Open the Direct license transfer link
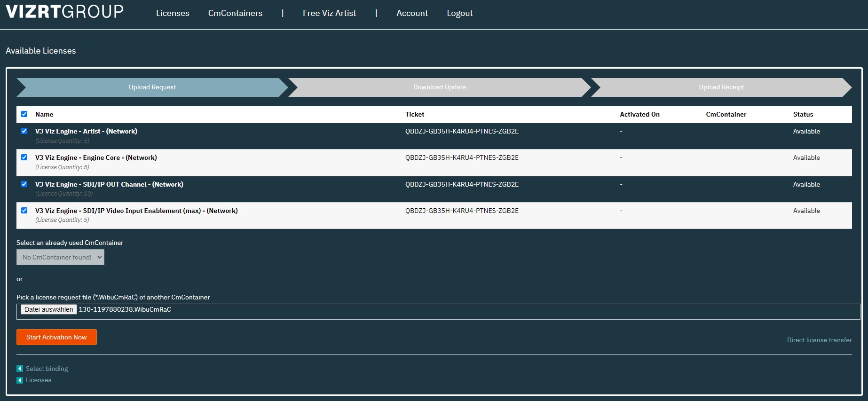The height and width of the screenshot is (401, 868). tap(819, 340)
